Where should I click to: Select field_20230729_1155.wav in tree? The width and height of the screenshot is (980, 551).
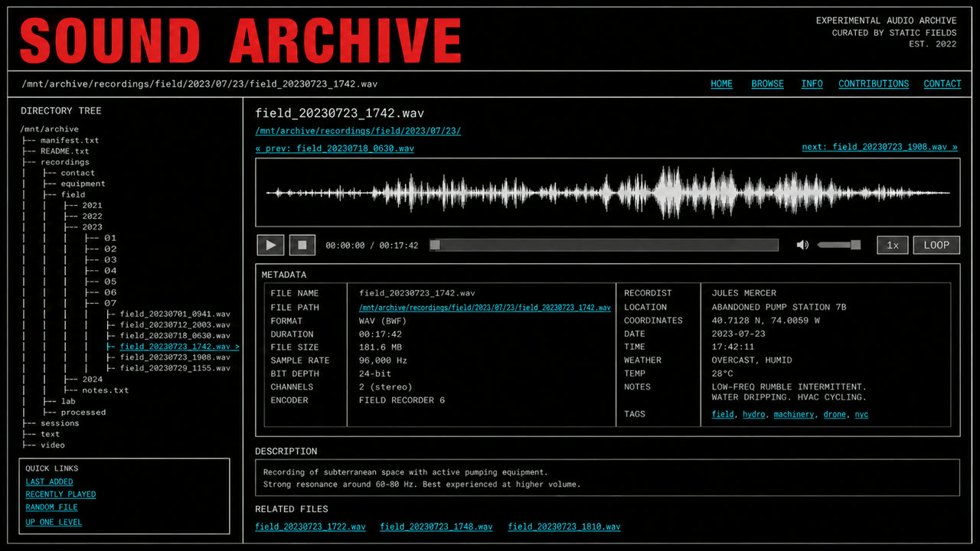(175, 368)
